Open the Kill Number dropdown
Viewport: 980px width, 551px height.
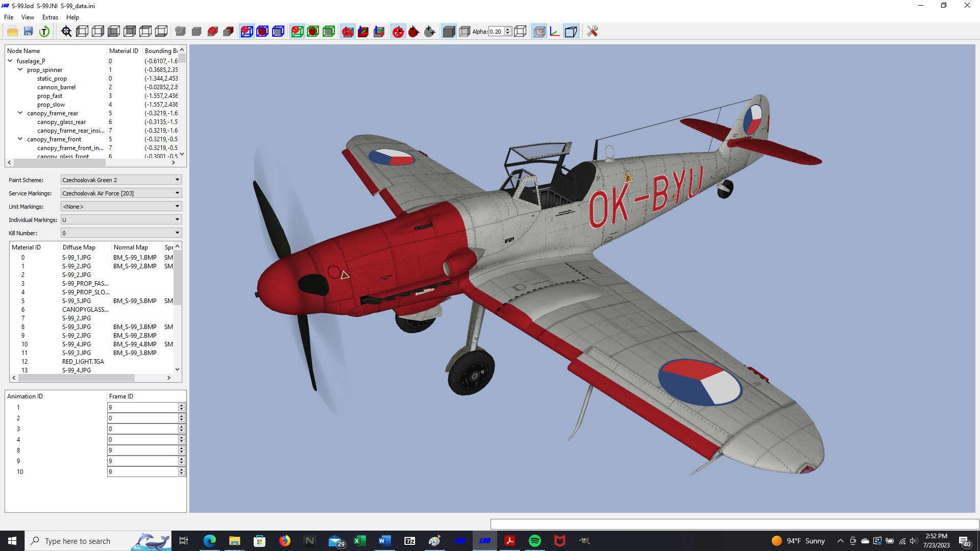pos(121,233)
